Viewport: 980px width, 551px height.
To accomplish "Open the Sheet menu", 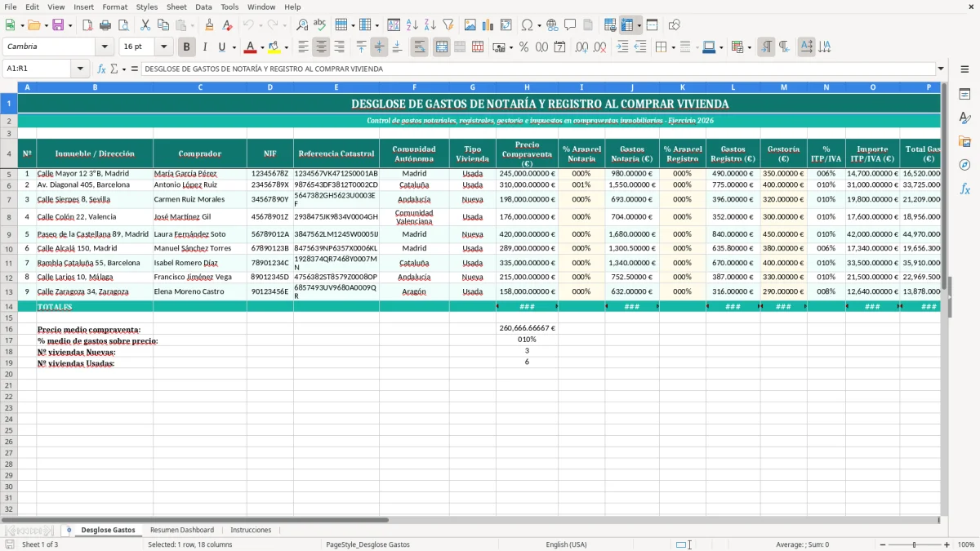I will coord(176,7).
